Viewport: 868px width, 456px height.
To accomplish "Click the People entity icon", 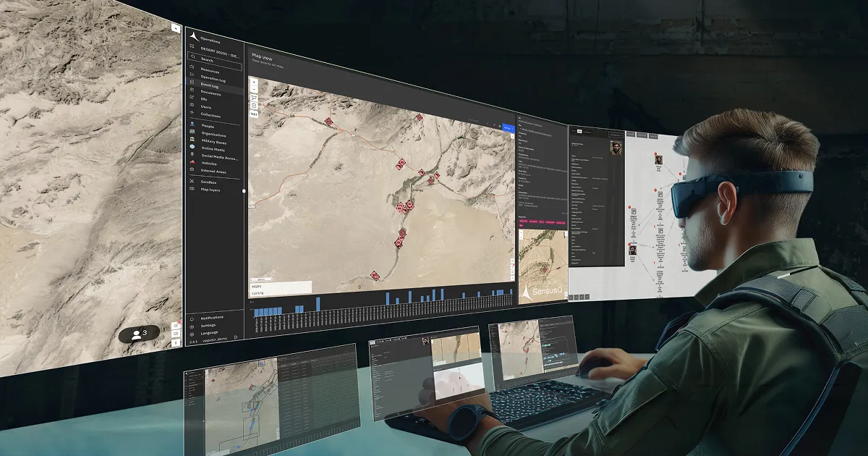I will [192, 124].
